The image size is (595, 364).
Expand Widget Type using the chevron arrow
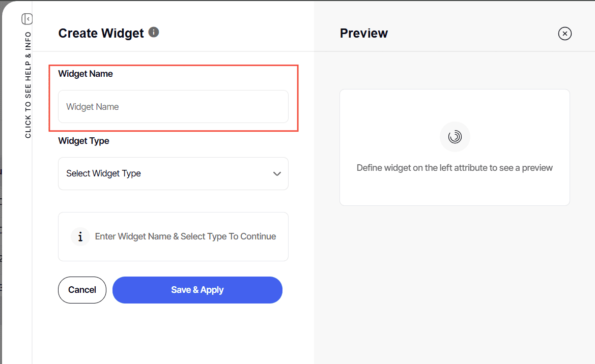277,174
